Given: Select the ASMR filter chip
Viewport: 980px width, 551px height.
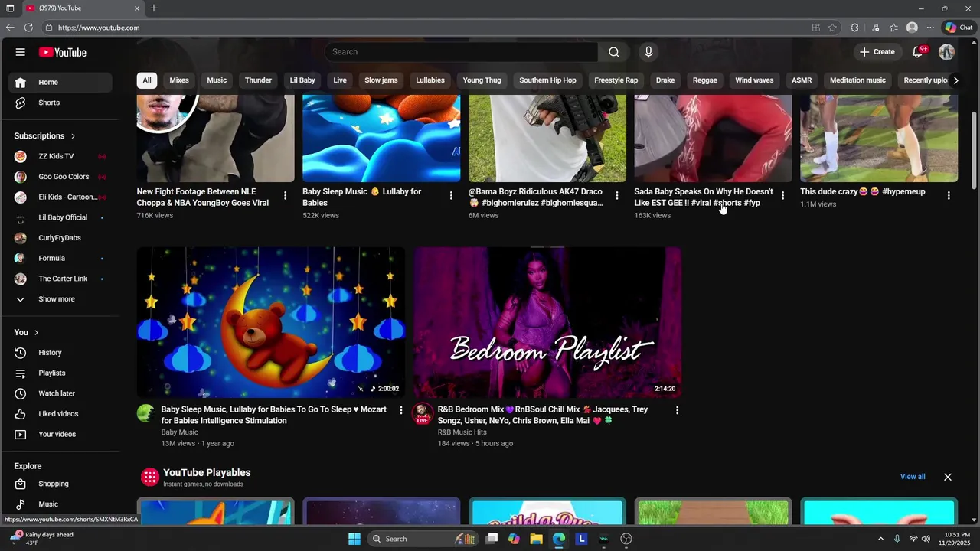Looking at the screenshot, I should pos(802,80).
